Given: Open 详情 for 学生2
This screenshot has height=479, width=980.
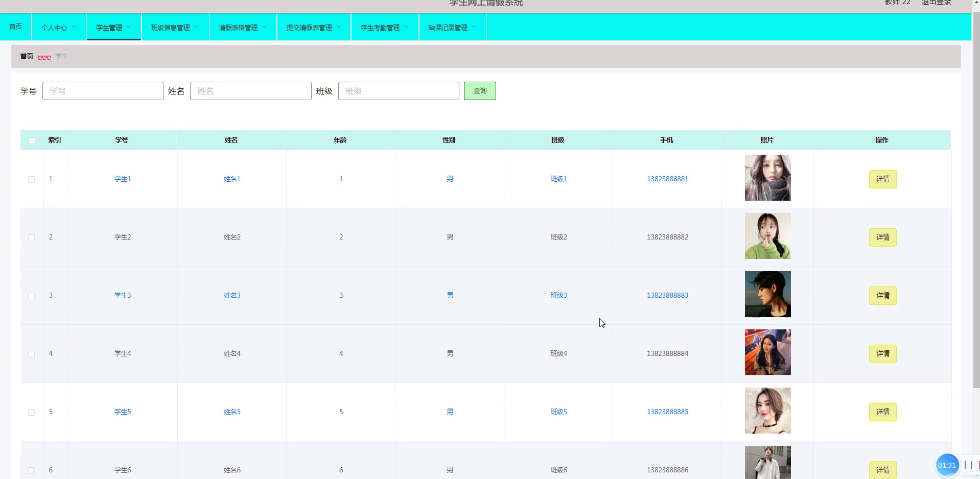Looking at the screenshot, I should pyautogui.click(x=882, y=237).
